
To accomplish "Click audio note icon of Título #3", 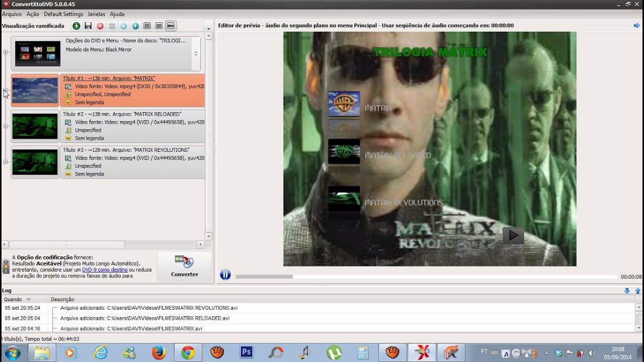I will click(x=68, y=166).
